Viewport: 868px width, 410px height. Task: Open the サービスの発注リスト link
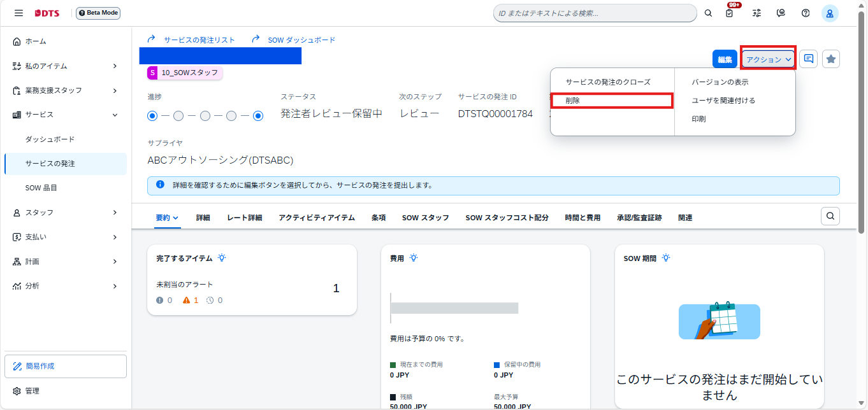199,39
